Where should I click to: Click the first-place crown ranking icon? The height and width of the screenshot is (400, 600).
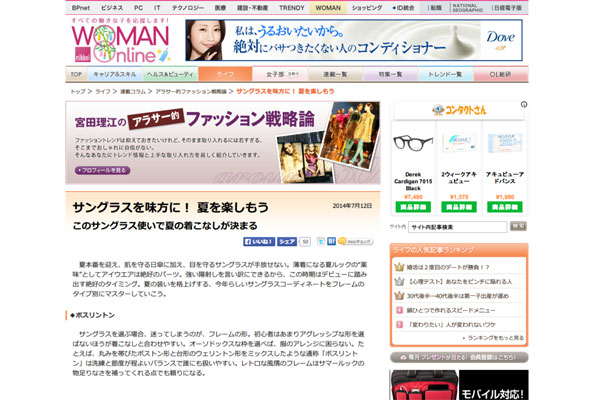(399, 267)
